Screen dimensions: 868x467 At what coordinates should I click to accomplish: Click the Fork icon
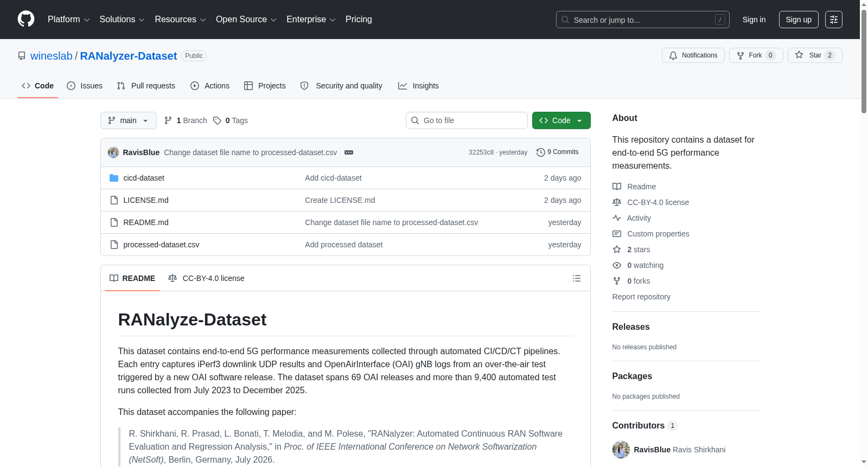pos(741,55)
